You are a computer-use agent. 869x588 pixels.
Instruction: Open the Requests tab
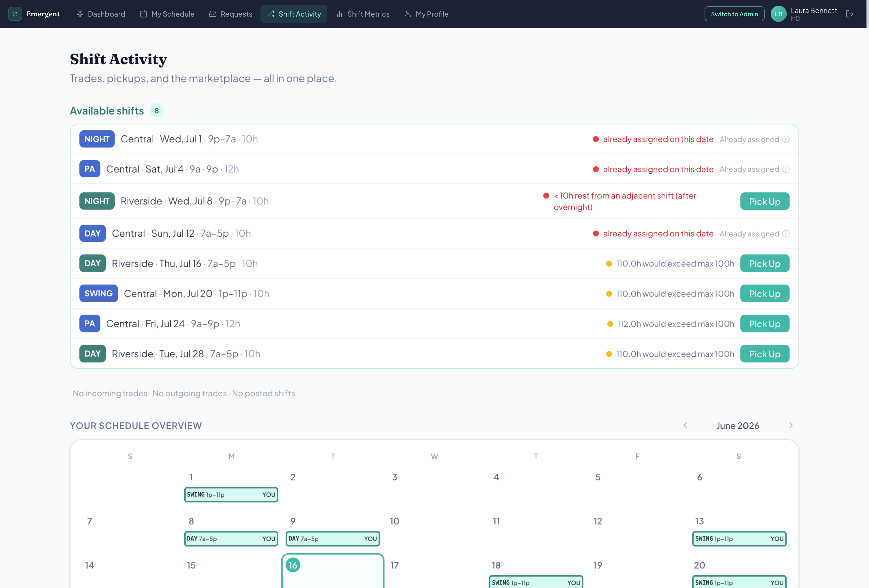coord(231,14)
